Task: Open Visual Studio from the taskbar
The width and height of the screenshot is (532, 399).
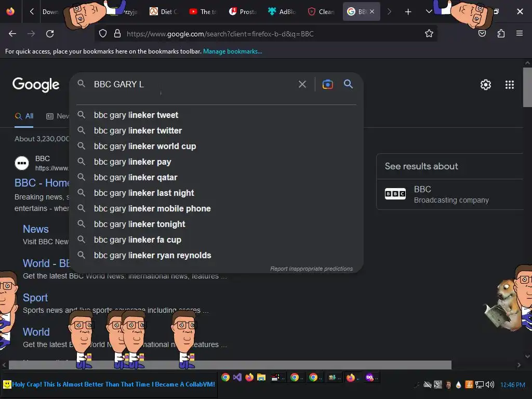Action: point(237,377)
